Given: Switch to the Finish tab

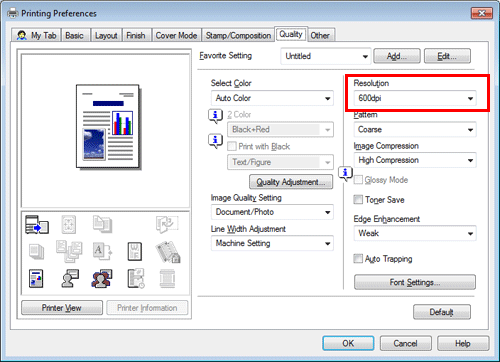Looking at the screenshot, I should point(136,35).
